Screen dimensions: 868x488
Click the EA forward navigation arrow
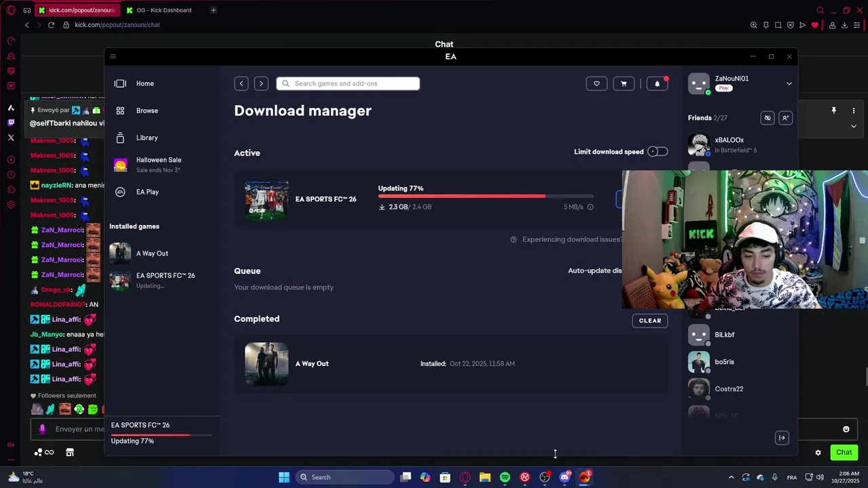tap(261, 83)
